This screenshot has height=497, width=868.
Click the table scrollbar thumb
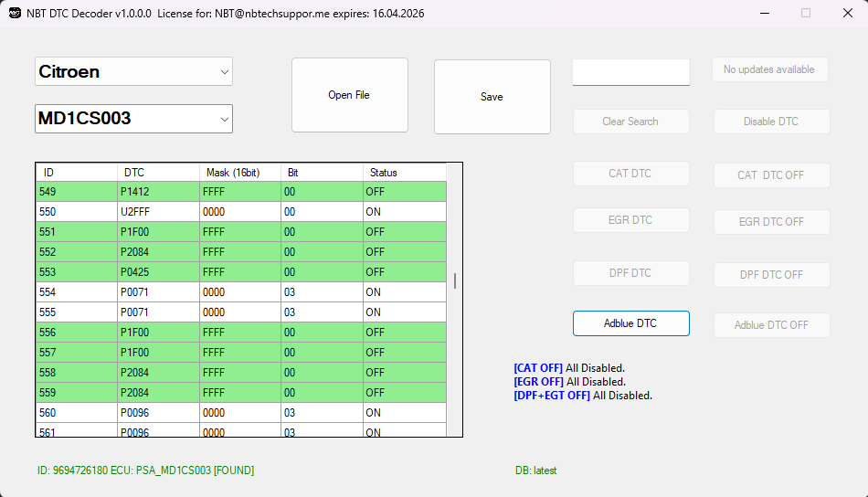tap(455, 280)
